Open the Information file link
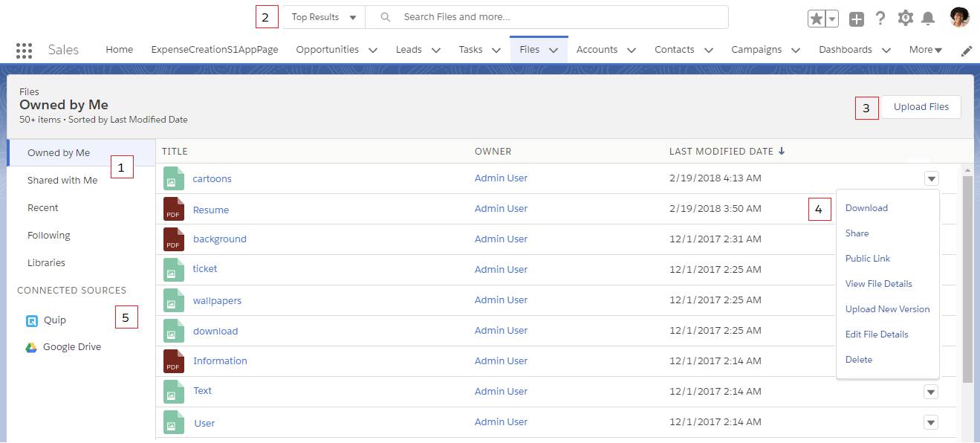Image resolution: width=980 pixels, height=443 pixels. coord(220,361)
